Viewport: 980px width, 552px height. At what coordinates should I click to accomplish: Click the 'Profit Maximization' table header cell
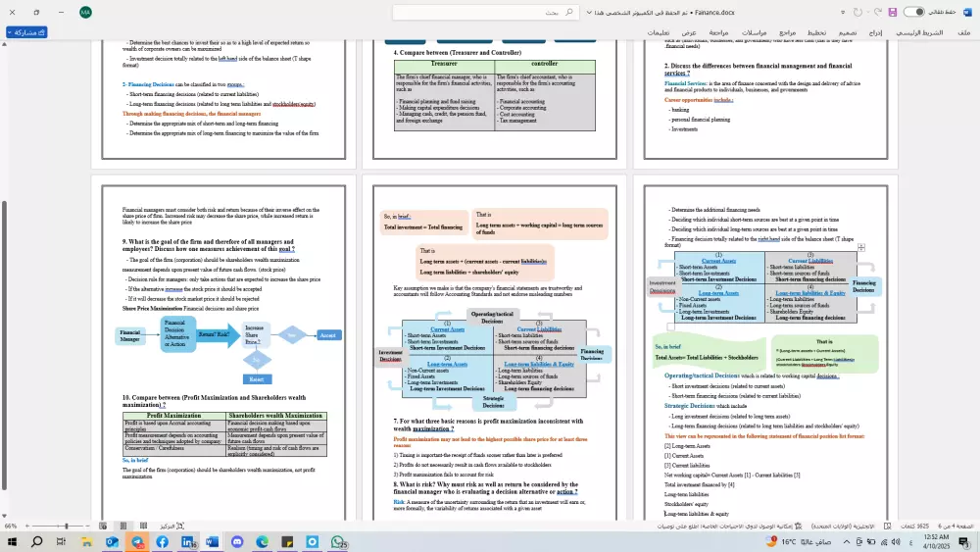(173, 415)
